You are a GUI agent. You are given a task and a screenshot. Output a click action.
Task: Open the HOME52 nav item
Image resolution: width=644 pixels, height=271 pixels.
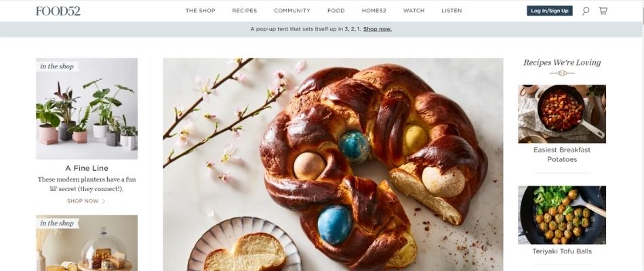pyautogui.click(x=374, y=11)
